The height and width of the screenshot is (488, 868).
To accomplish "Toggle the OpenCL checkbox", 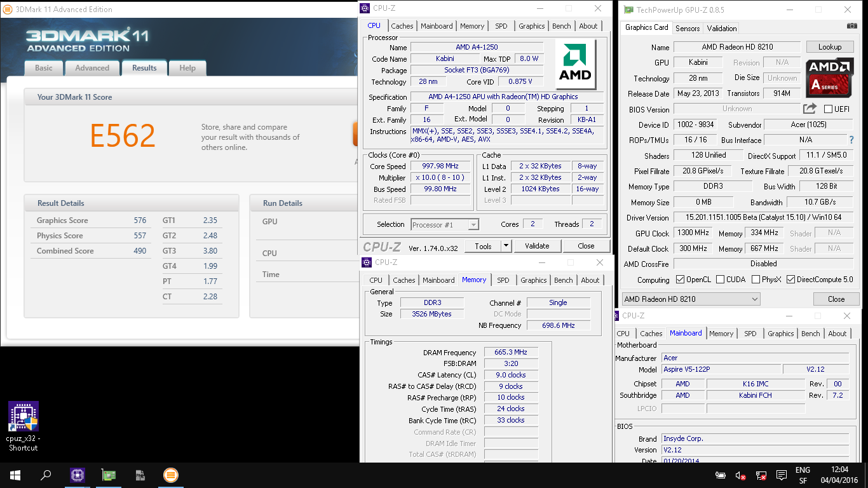I will (681, 280).
